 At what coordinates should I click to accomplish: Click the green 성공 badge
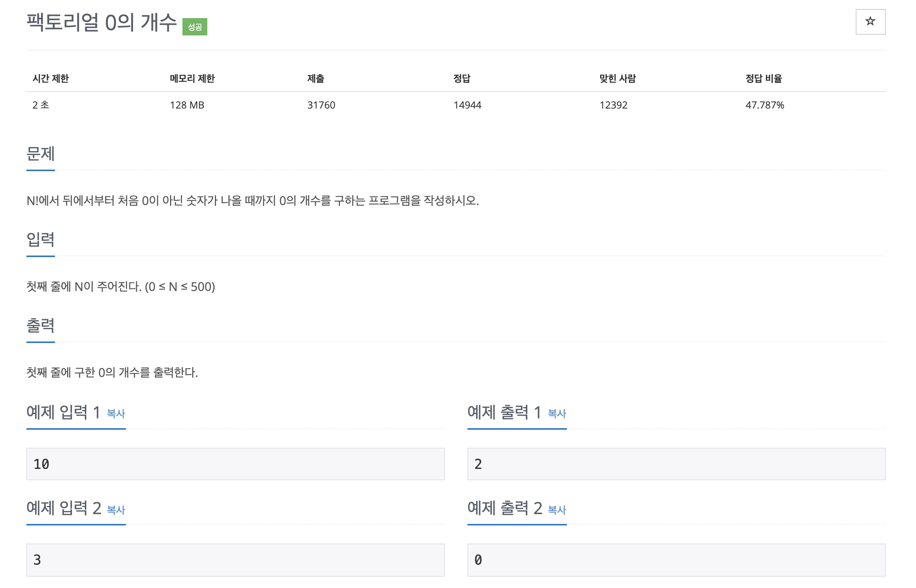[x=195, y=27]
